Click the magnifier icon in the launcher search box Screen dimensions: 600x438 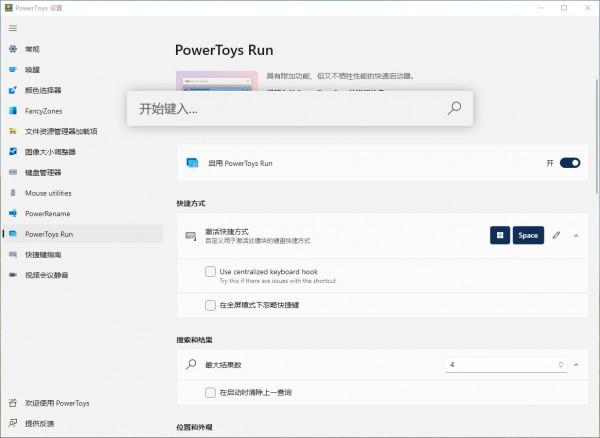(454, 108)
